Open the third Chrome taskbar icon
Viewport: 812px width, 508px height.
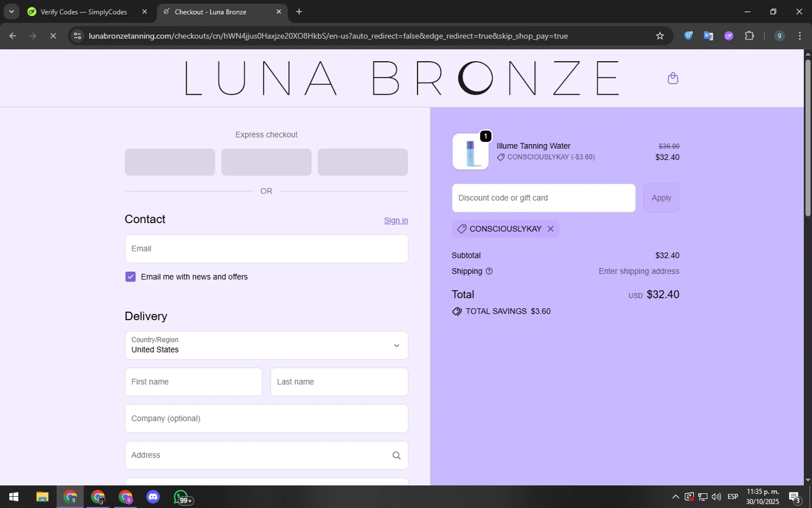point(126,497)
